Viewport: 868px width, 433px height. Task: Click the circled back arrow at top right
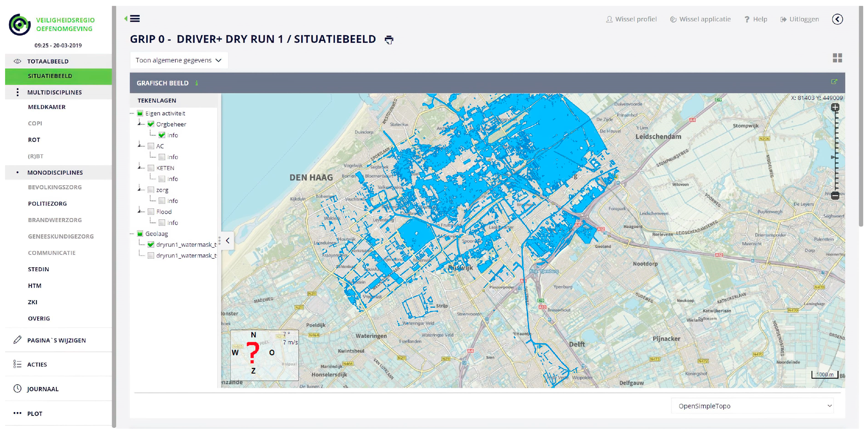point(837,19)
